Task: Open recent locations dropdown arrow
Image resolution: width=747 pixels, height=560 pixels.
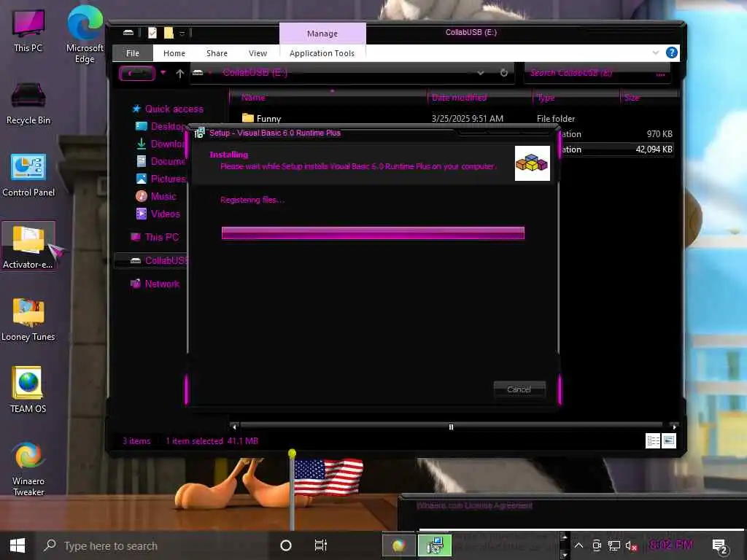Action: pyautogui.click(x=163, y=73)
